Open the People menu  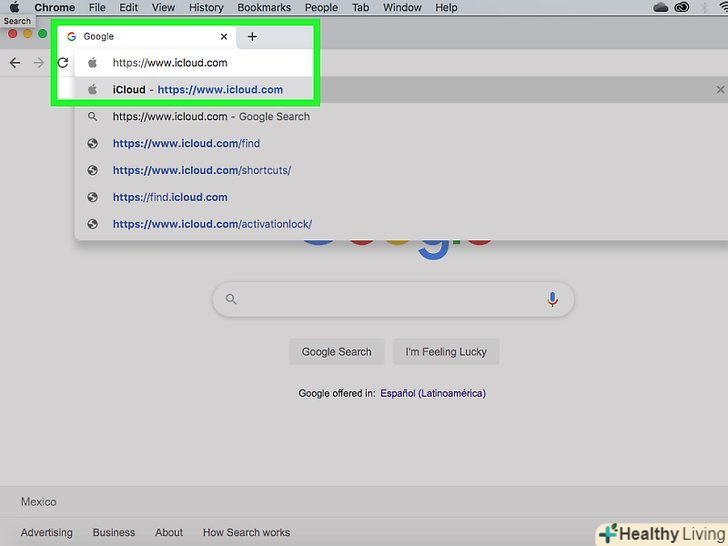(321, 7)
